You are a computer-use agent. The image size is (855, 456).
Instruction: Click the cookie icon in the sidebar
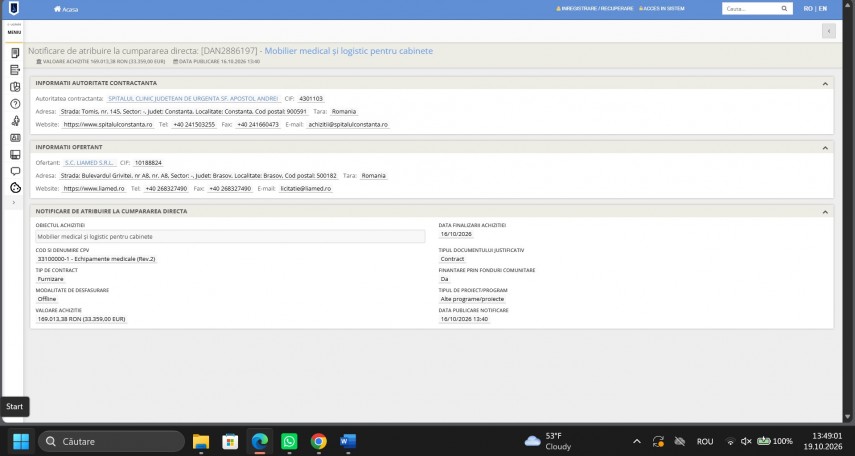pyautogui.click(x=15, y=188)
